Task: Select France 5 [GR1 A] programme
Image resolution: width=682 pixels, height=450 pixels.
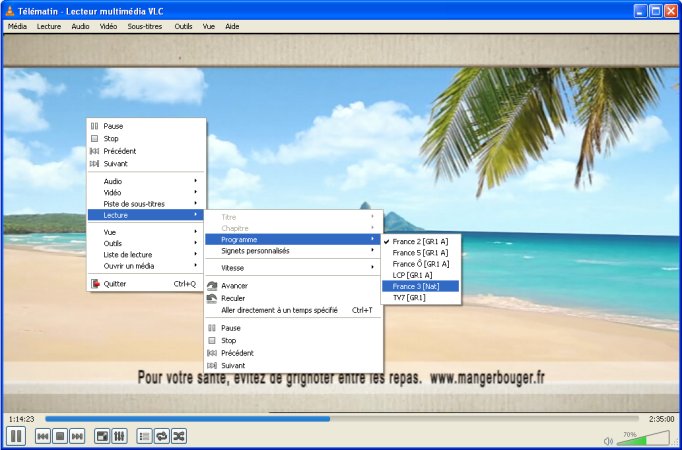Action: pyautogui.click(x=421, y=253)
